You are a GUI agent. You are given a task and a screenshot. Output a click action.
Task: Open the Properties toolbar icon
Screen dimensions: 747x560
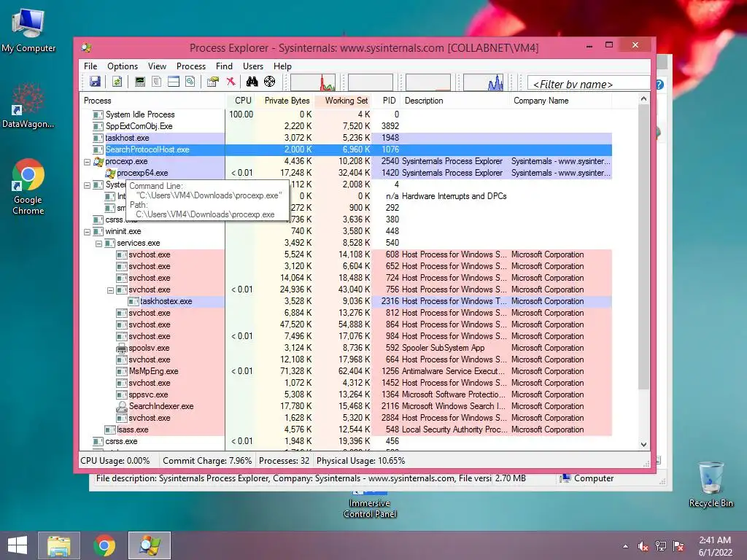[212, 82]
